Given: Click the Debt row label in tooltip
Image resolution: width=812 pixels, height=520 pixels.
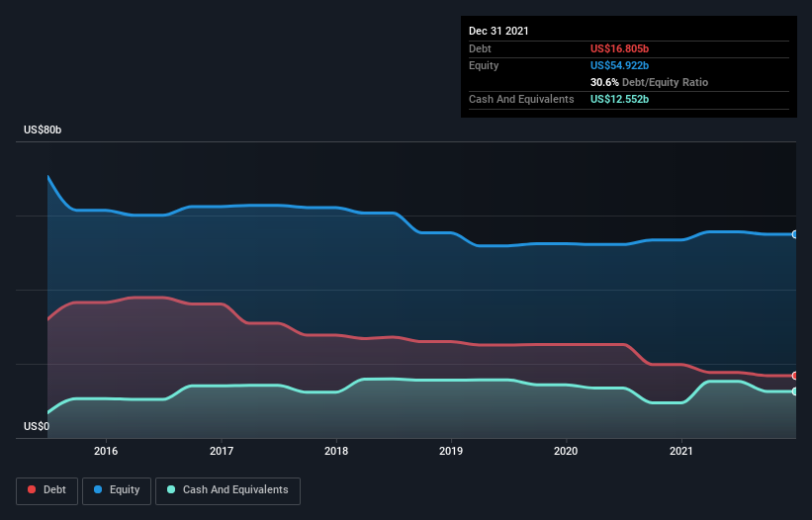Looking at the screenshot, I should 480,48.
